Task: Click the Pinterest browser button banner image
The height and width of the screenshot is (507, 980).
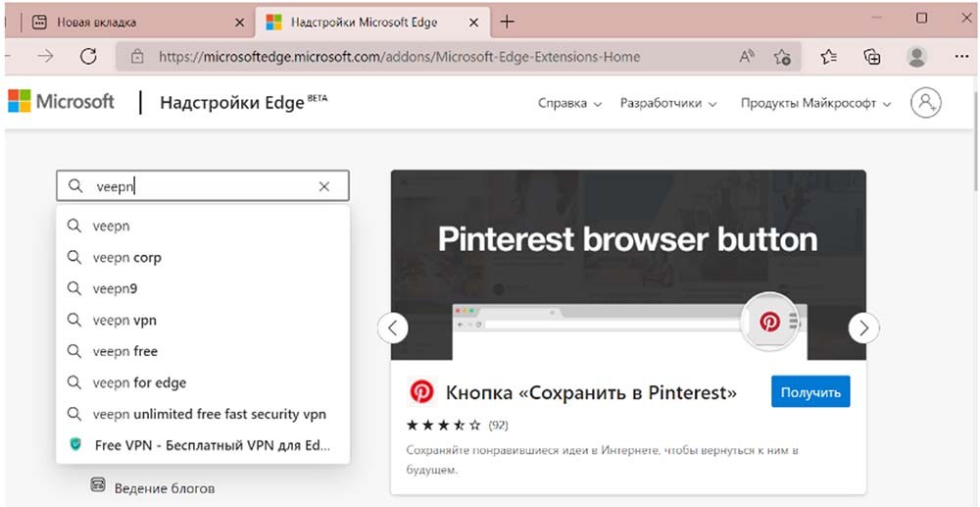Action: tap(628, 265)
